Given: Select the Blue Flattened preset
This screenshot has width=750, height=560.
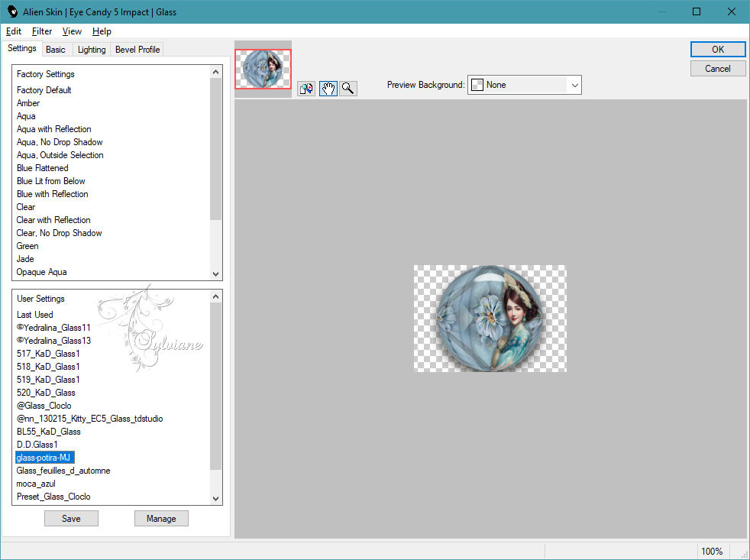Looking at the screenshot, I should pos(42,167).
